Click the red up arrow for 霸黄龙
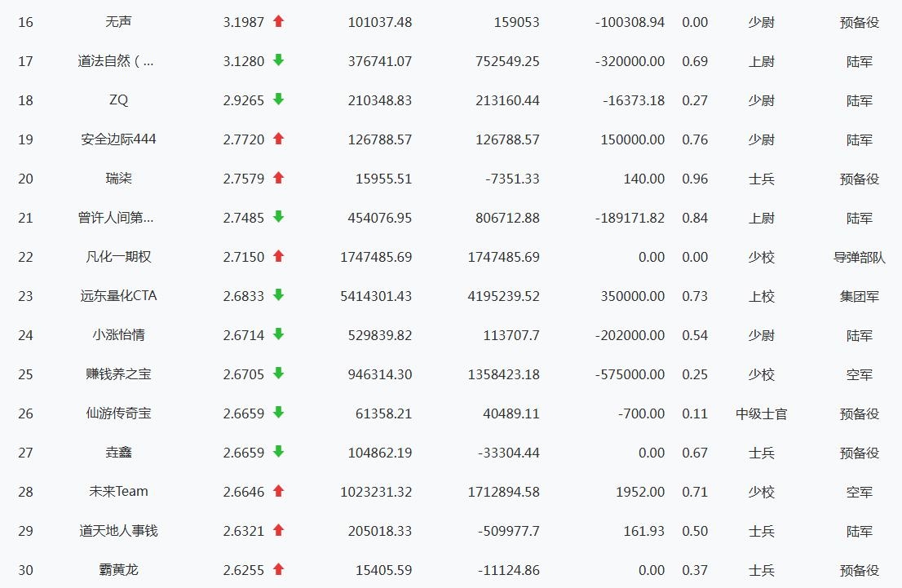This screenshot has width=902, height=588. coord(278,569)
